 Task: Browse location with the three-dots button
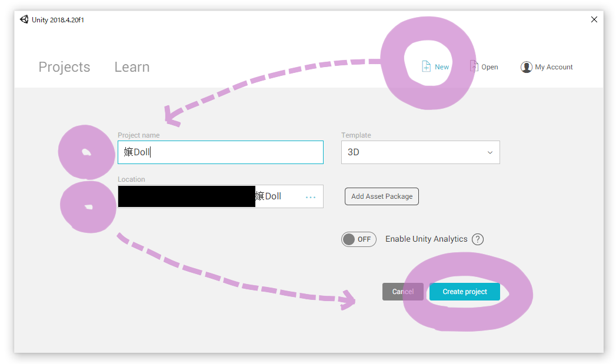(311, 197)
